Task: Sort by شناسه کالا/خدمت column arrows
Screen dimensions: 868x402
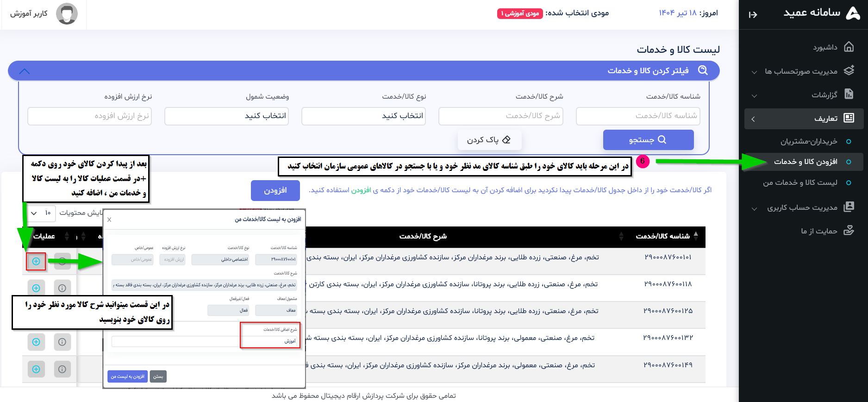Action: (x=696, y=236)
